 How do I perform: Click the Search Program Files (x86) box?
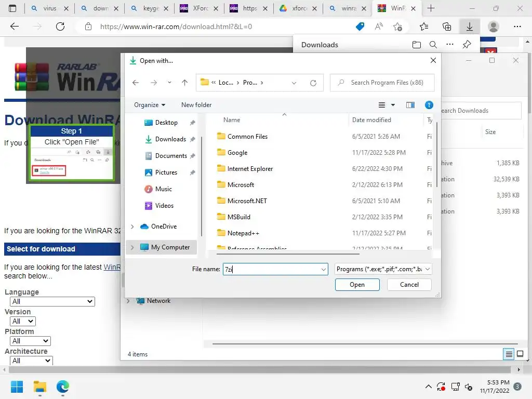382,83
